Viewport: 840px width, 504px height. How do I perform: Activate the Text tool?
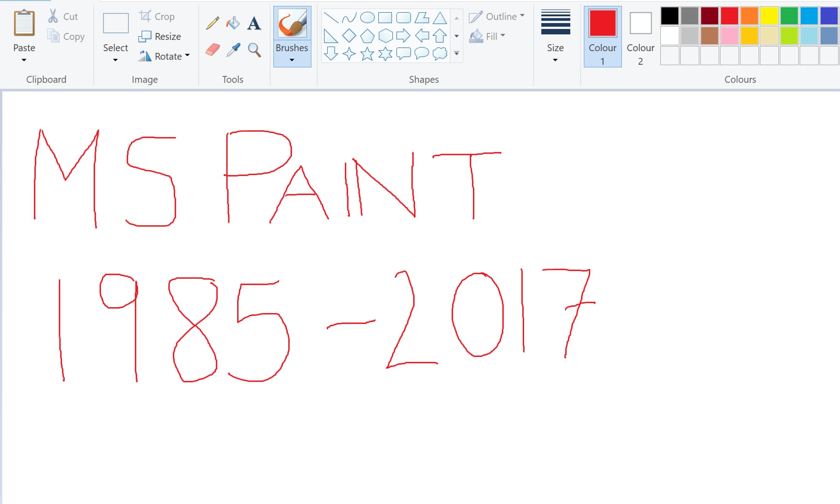[254, 24]
